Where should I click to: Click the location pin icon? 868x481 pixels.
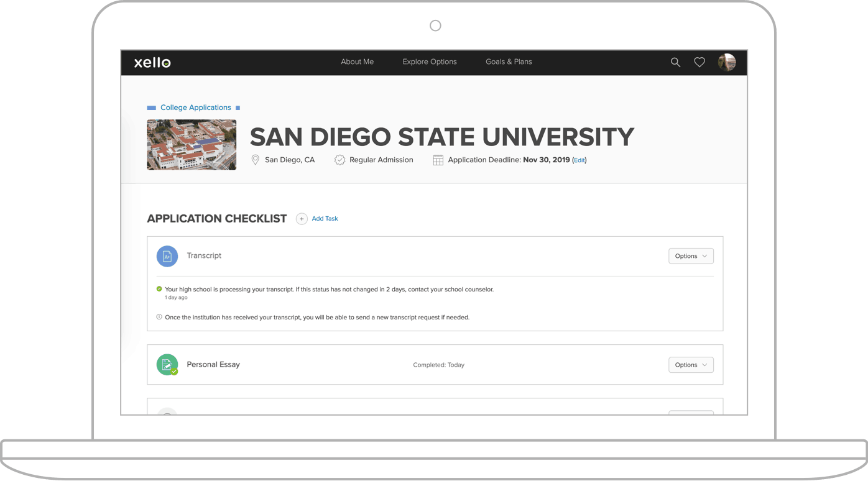click(255, 160)
